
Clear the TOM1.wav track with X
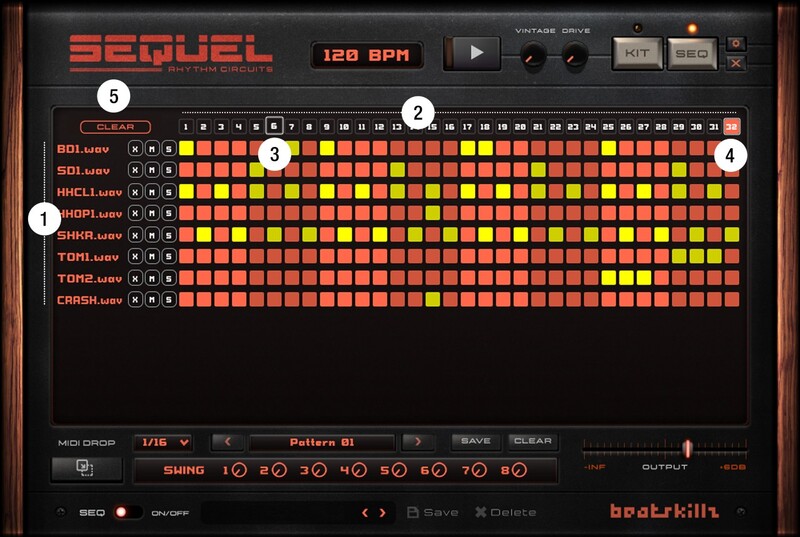coord(135,257)
